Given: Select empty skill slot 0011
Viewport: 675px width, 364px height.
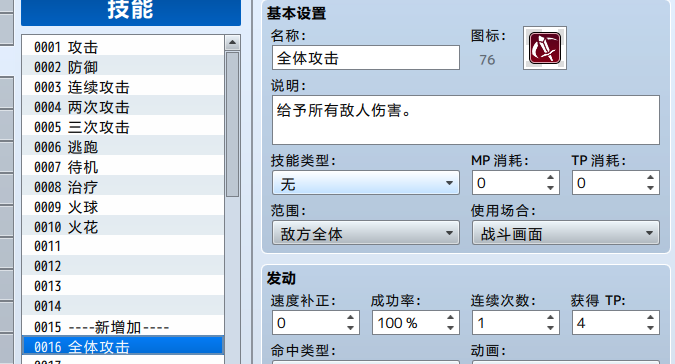Looking at the screenshot, I should 123,245.
